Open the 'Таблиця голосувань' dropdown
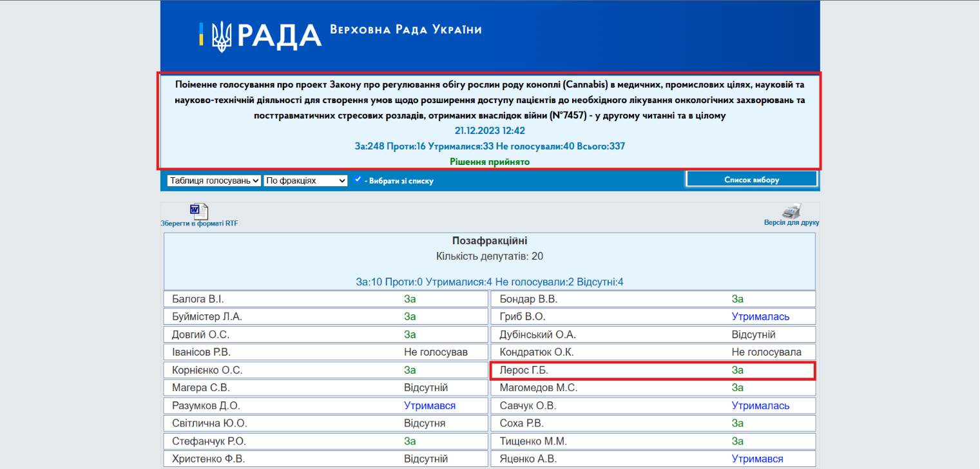 (x=214, y=181)
